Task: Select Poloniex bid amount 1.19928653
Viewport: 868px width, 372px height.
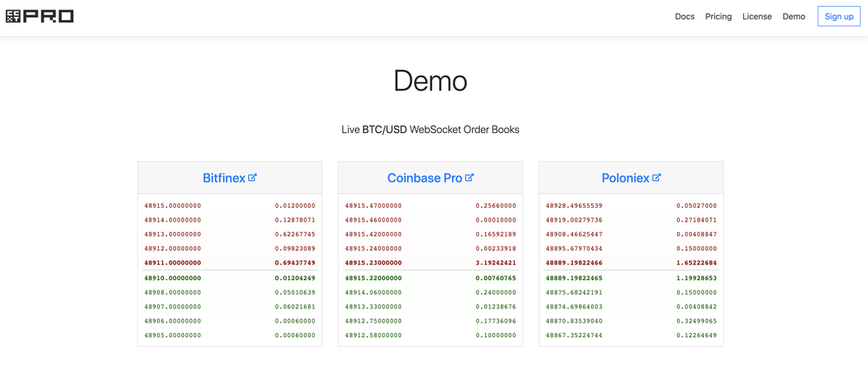Action: point(696,278)
